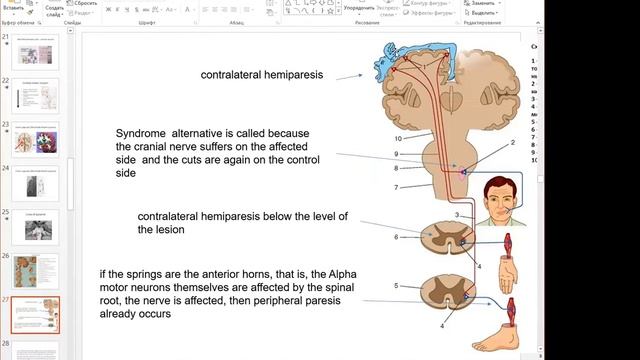640x360 pixels.
Task: Open the Буфер обмена dialog launcher
Action: 39,23
